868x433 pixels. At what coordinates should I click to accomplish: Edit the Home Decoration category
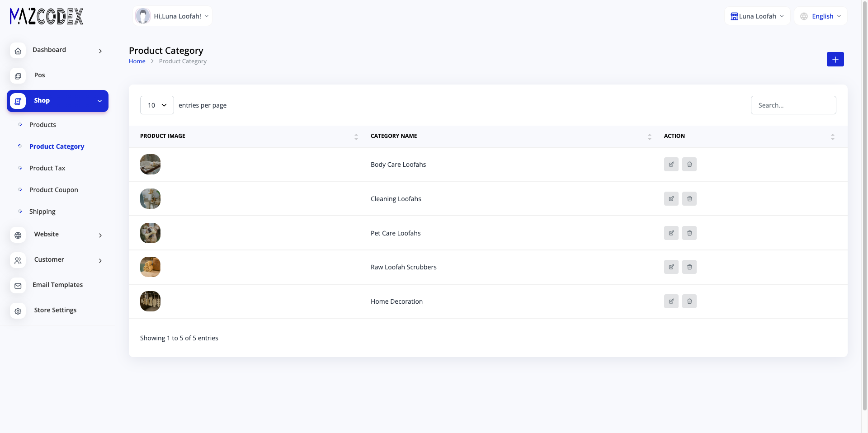[x=671, y=301]
